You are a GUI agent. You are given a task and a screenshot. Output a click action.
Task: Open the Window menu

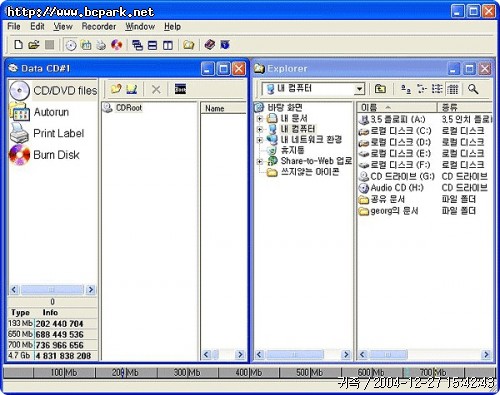(140, 26)
